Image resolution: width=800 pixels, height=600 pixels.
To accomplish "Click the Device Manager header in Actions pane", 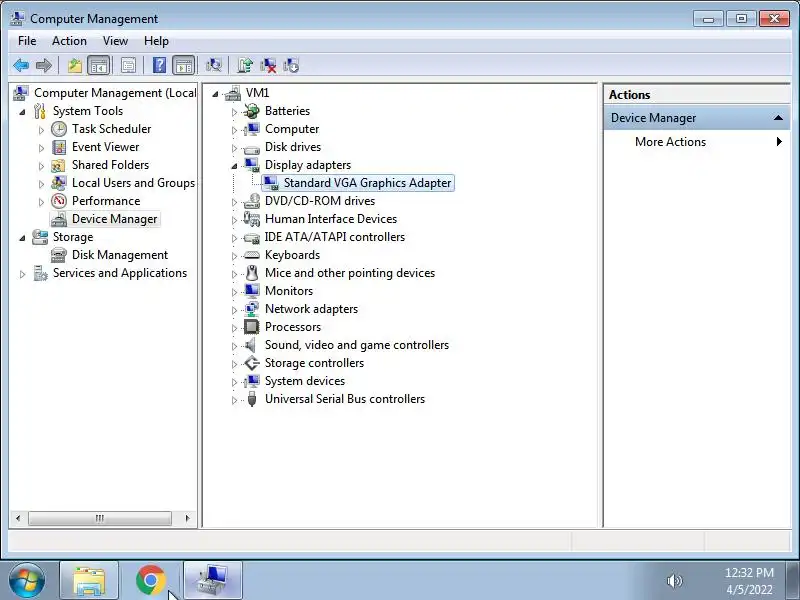I will pos(696,118).
